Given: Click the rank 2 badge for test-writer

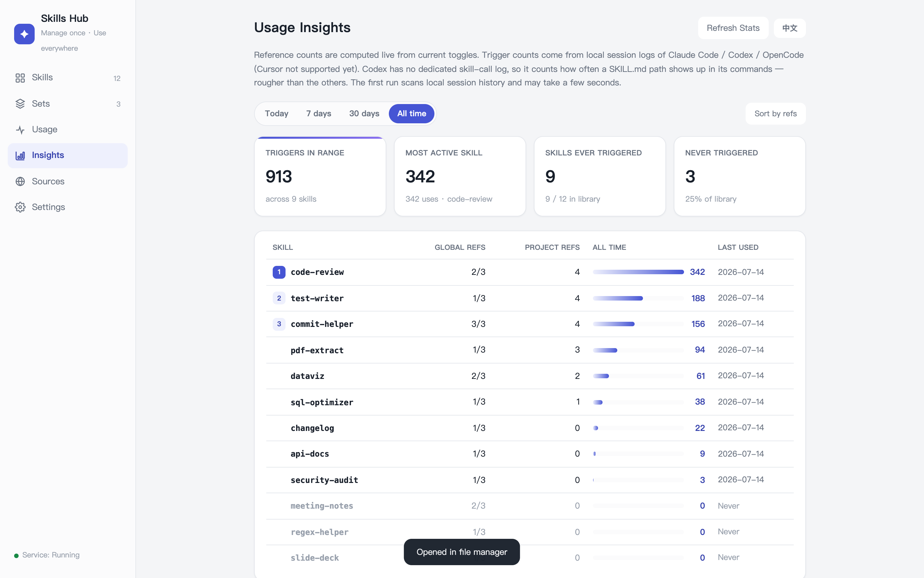Looking at the screenshot, I should click(279, 298).
